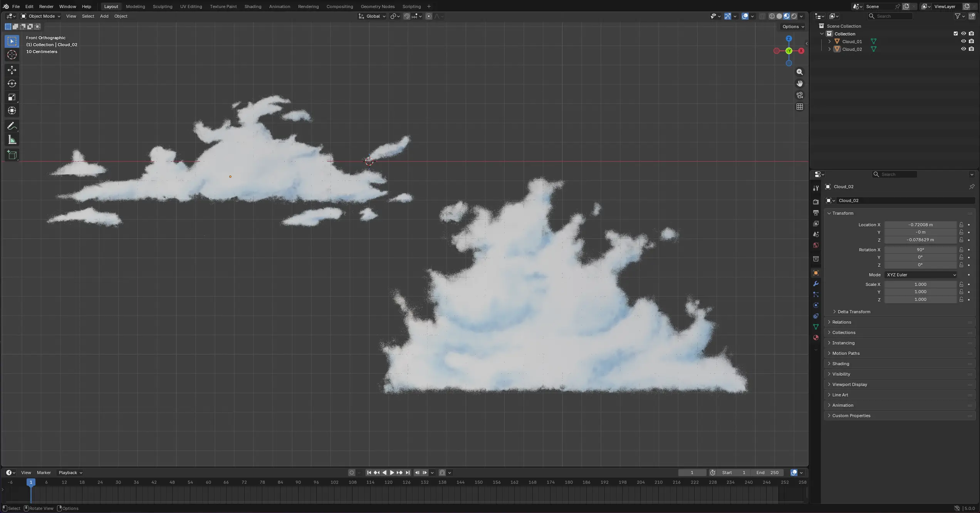Screen dimensions: 980x513
Task: Expand the Visibility panel
Action: (x=841, y=374)
